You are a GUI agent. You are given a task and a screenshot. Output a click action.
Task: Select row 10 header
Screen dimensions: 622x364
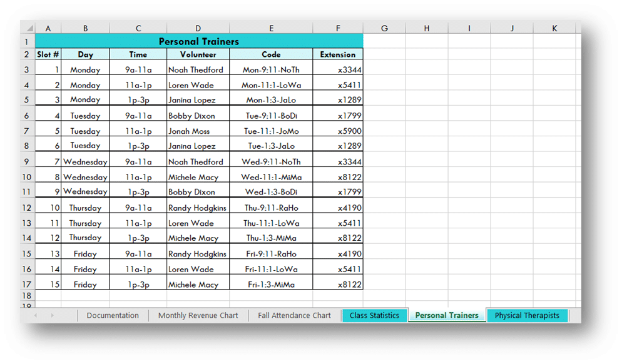[x=26, y=177]
